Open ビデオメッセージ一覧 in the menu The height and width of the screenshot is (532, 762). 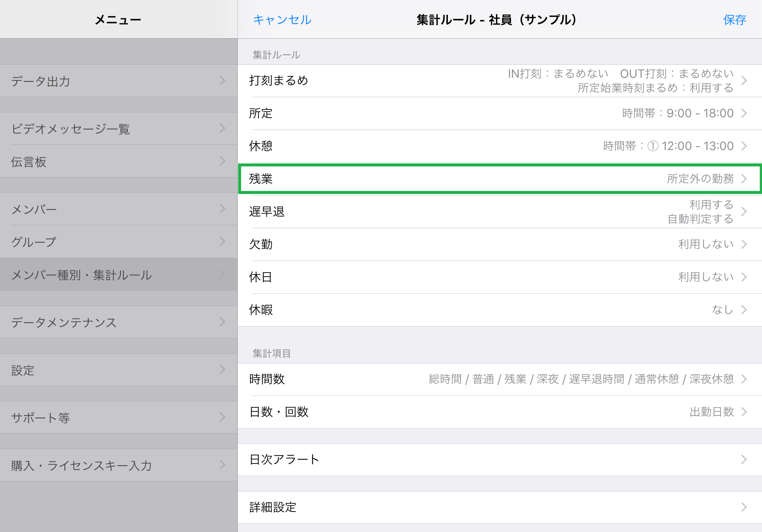pos(118,128)
